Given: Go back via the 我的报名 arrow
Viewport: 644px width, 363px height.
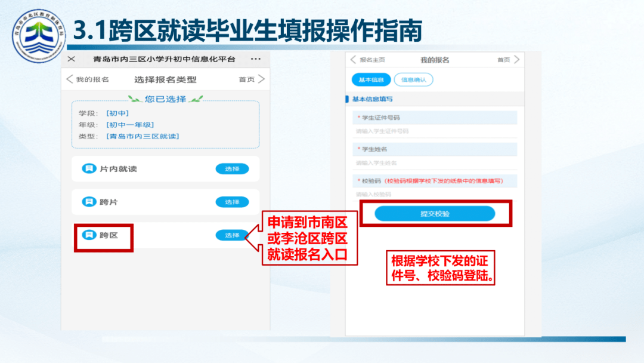Looking at the screenshot, I should [x=70, y=79].
